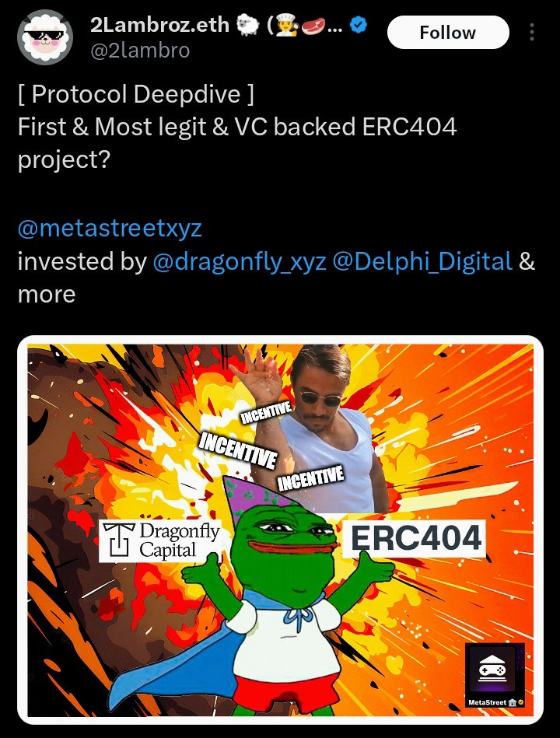Click the chef emoji in the display name
Viewport: 560px width, 738px height.
point(286,26)
